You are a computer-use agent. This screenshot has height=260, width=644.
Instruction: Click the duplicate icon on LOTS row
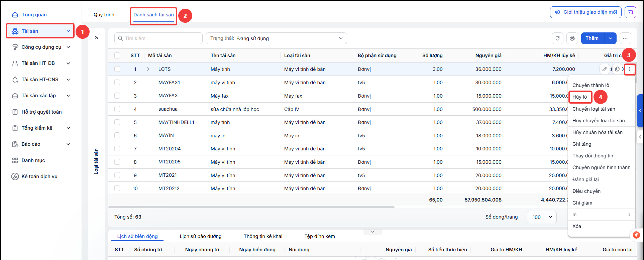coord(617,69)
